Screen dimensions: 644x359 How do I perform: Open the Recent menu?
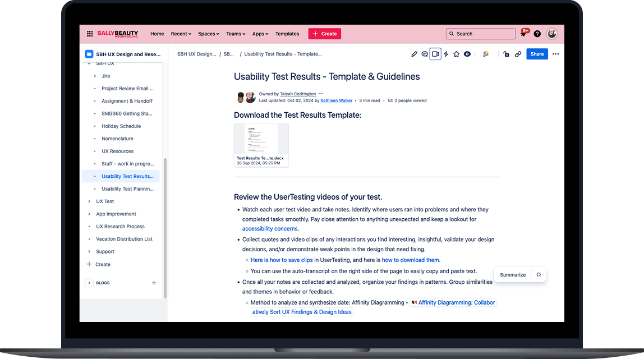click(x=181, y=34)
